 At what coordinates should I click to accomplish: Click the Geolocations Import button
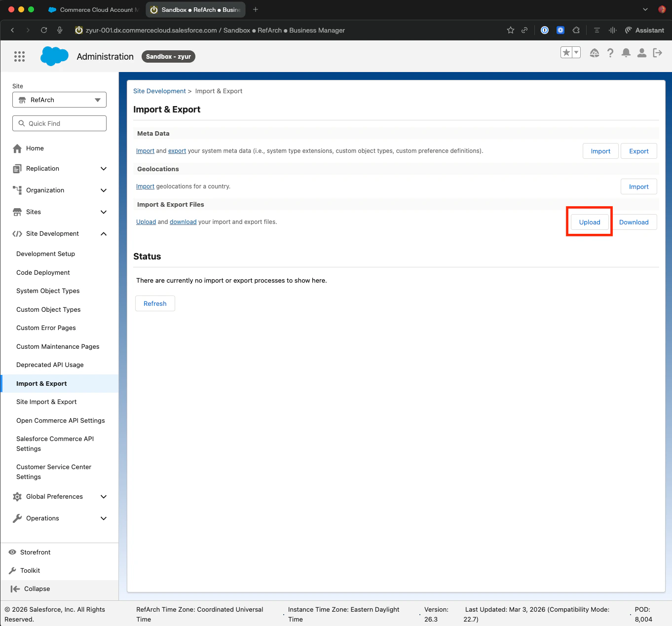[x=639, y=187]
